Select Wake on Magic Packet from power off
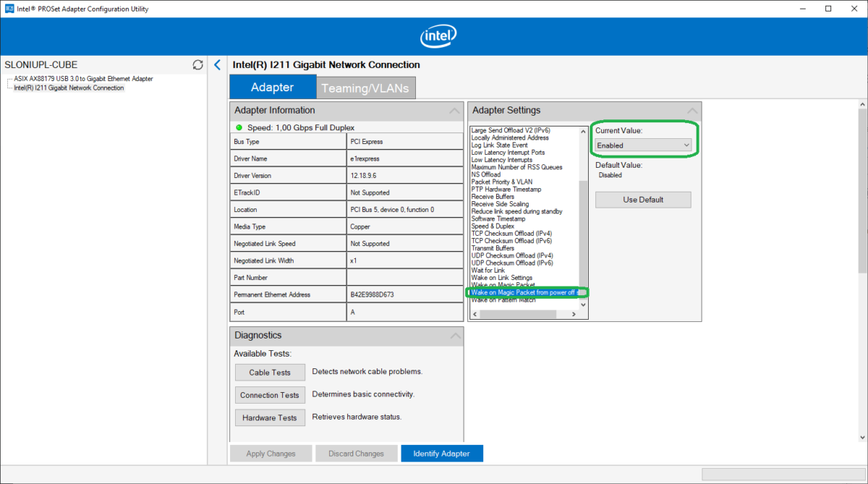This screenshot has width=868, height=484. (x=524, y=292)
